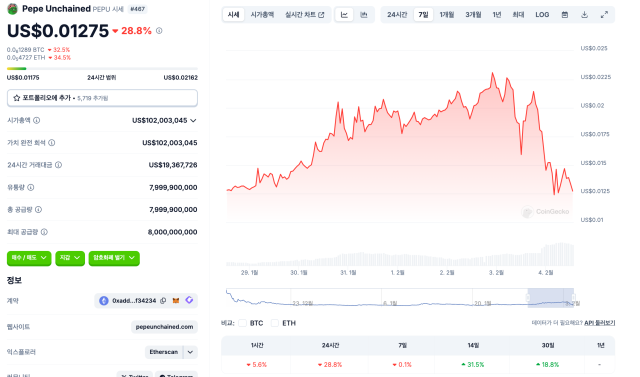Open the 매수 / 매도 dropdown
Image resolution: width=640 pixels, height=377 pixels.
[29, 258]
